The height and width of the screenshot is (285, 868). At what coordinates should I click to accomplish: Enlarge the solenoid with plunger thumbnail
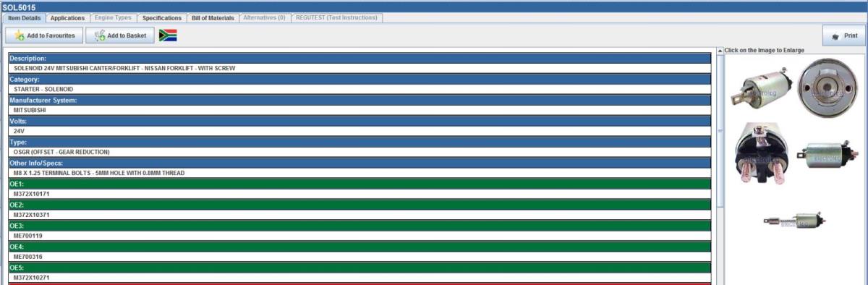tap(794, 221)
